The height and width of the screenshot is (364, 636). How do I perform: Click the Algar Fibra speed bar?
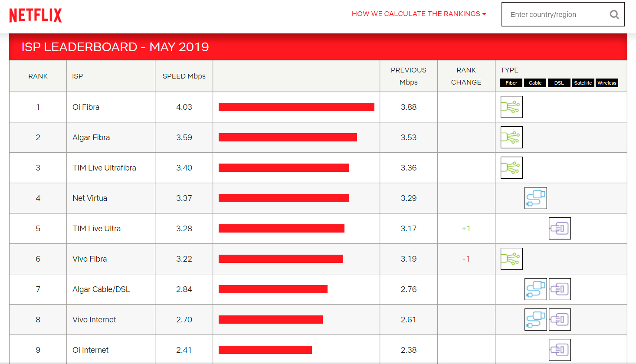[x=288, y=137]
